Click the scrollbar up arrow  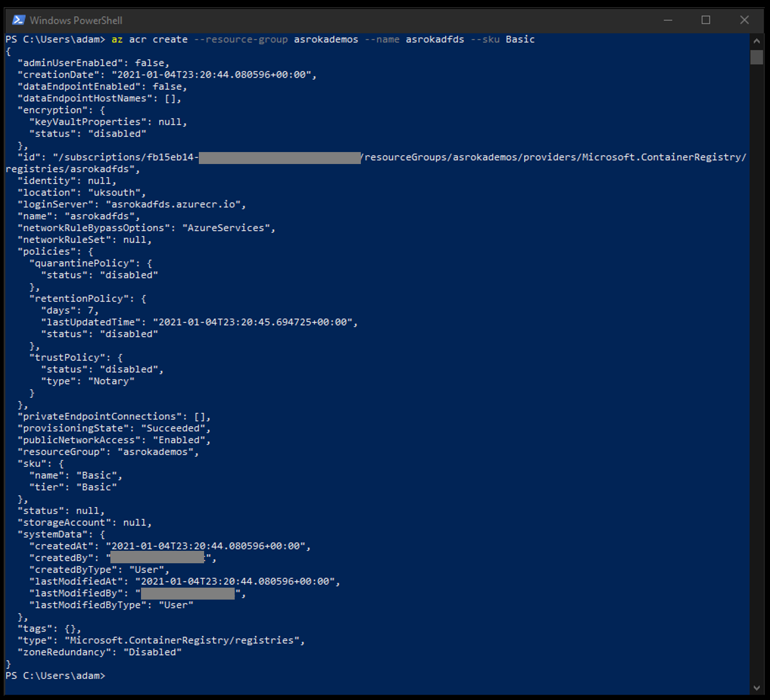point(756,41)
